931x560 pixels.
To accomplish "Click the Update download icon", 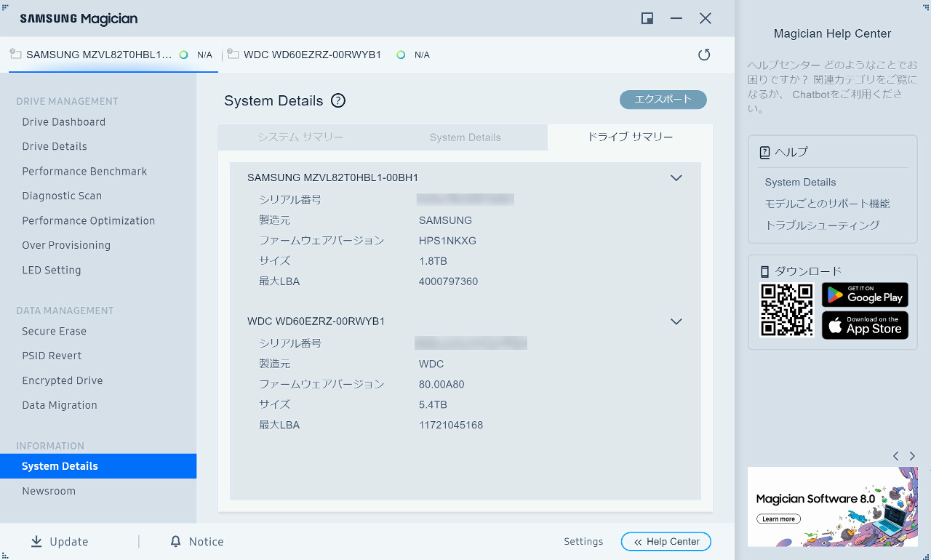I will tap(36, 542).
